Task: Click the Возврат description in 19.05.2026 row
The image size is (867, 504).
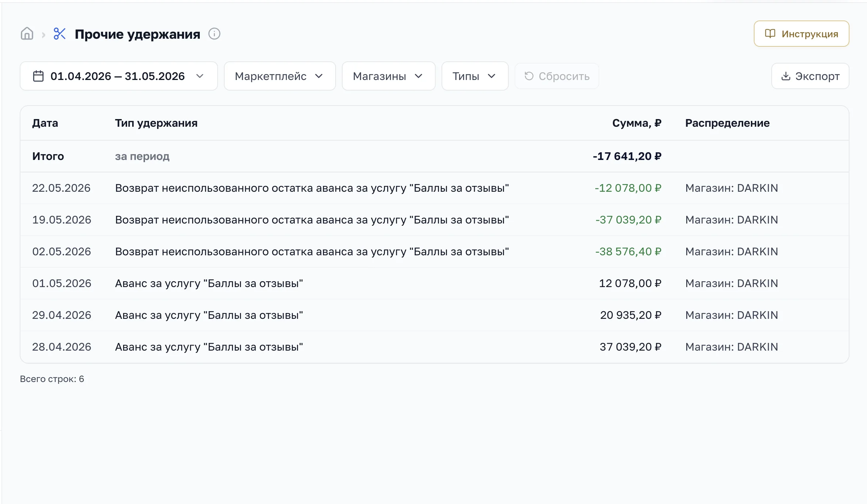Action: click(312, 220)
